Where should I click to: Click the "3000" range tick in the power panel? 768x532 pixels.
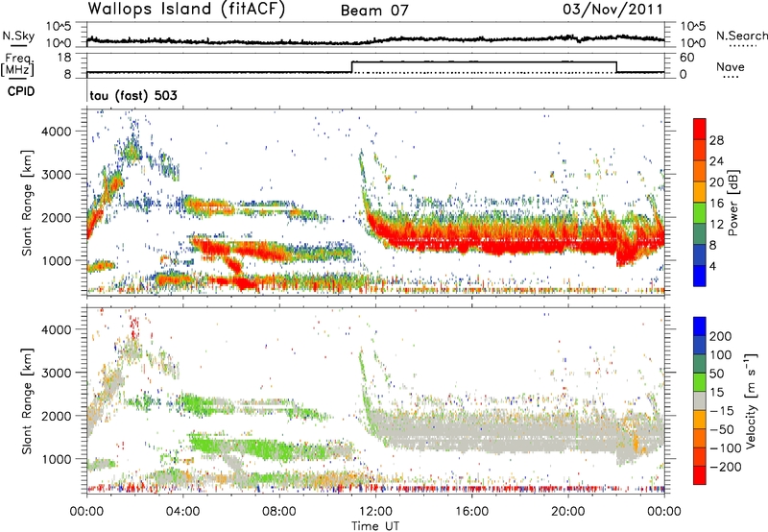click(56, 175)
